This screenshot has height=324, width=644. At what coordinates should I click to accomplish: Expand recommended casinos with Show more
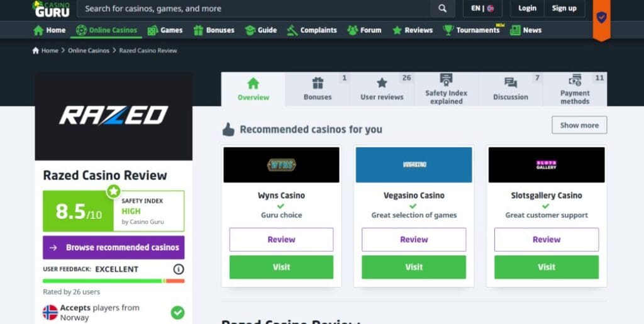579,125
